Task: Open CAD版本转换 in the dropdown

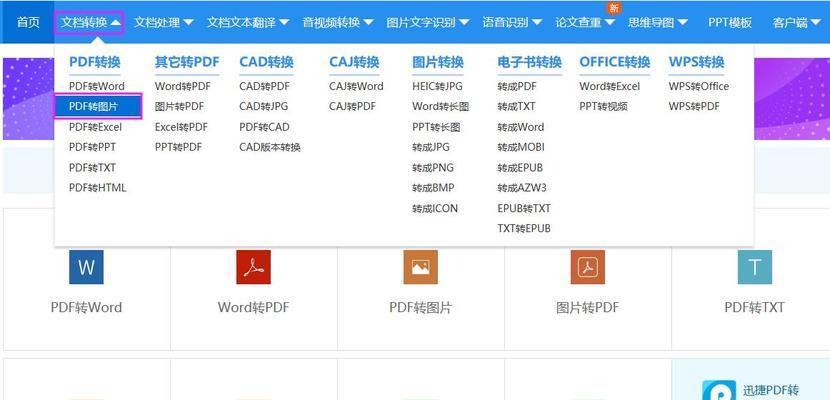Action: (x=270, y=147)
